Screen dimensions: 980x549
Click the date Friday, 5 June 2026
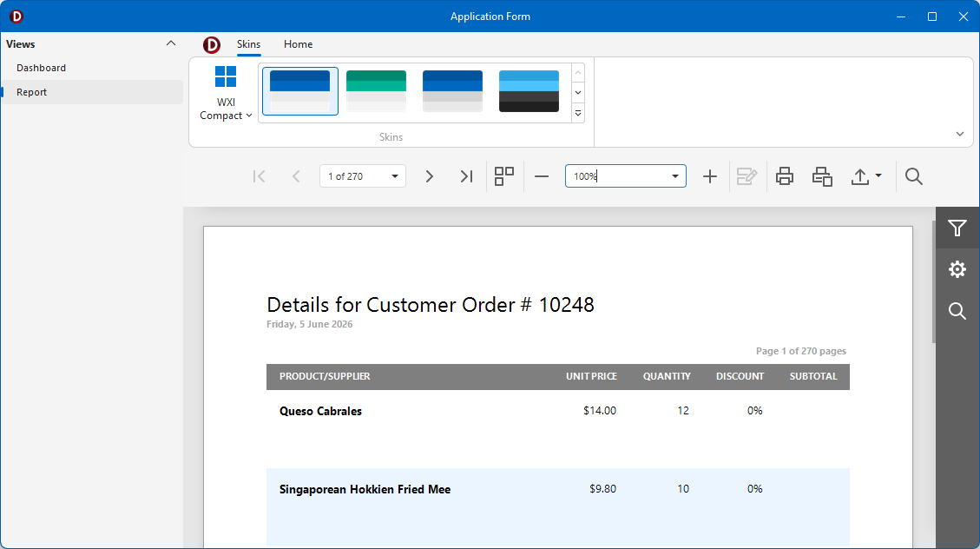(309, 325)
